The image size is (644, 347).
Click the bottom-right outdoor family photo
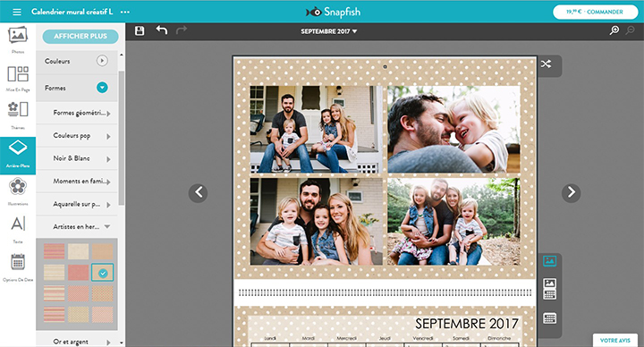click(453, 221)
